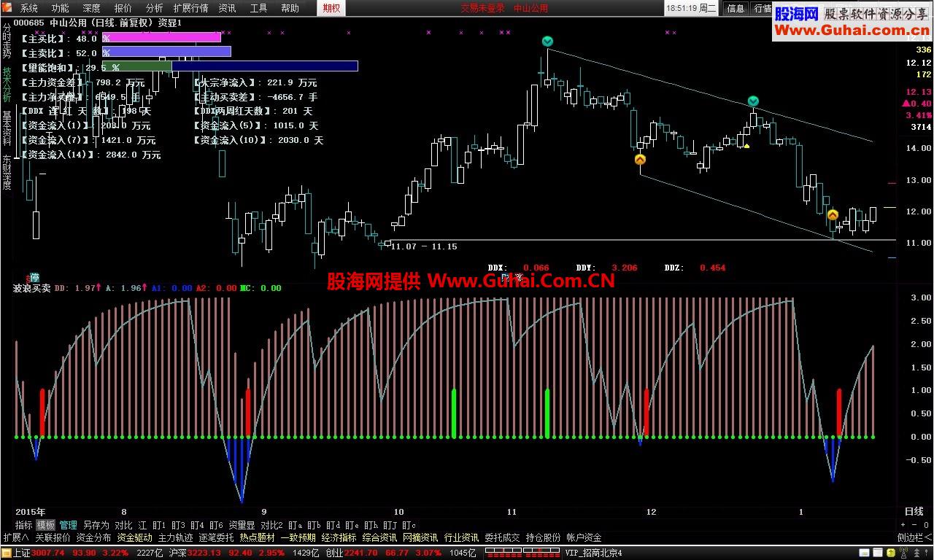Click the blue 停 marker above the indicator
The image size is (934, 560).
(x=34, y=277)
